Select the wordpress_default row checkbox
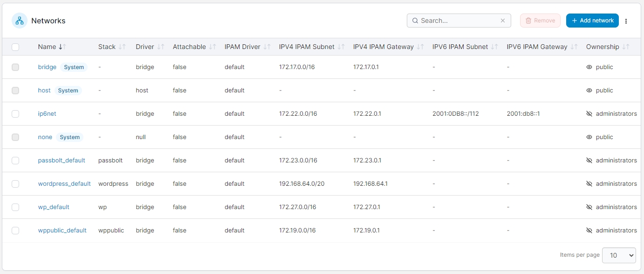644x274 pixels. [x=15, y=184]
